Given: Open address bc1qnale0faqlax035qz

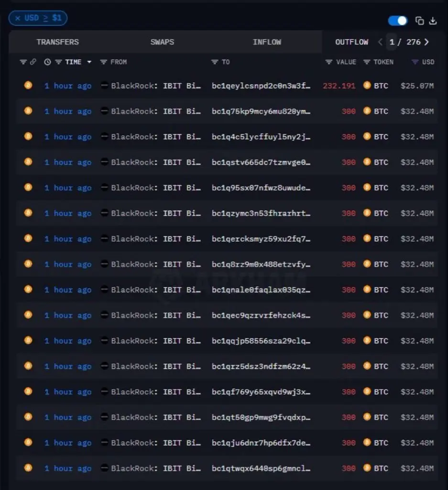Looking at the screenshot, I should point(261,290).
